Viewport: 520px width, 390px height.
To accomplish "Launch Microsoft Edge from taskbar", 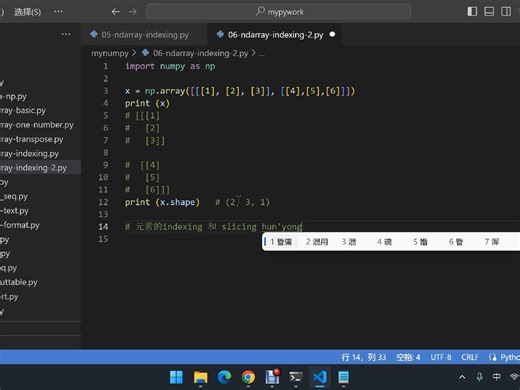I will 224,377.
